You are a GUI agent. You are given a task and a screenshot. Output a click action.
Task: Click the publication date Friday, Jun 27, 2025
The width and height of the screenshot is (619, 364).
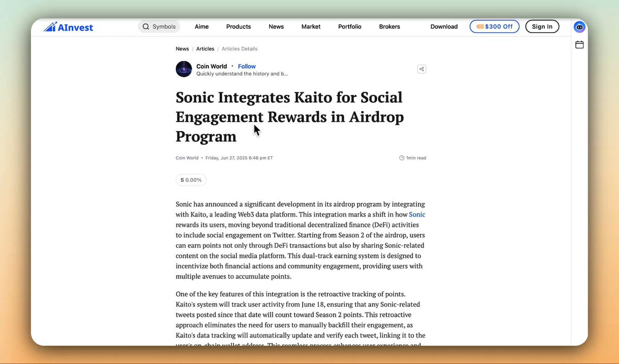(239, 158)
